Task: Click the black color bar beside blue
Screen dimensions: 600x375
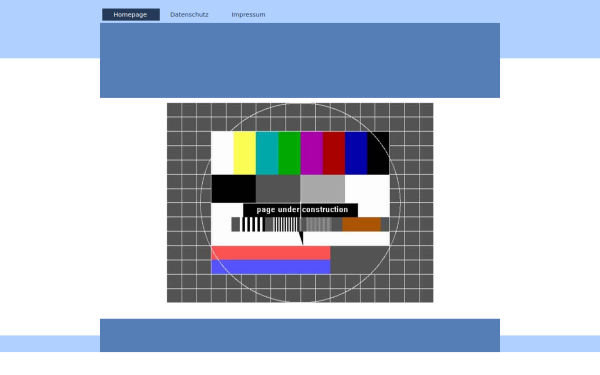Action: coord(378,153)
